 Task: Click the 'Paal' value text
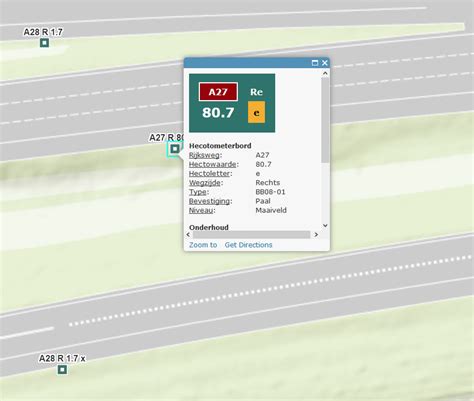(x=263, y=201)
